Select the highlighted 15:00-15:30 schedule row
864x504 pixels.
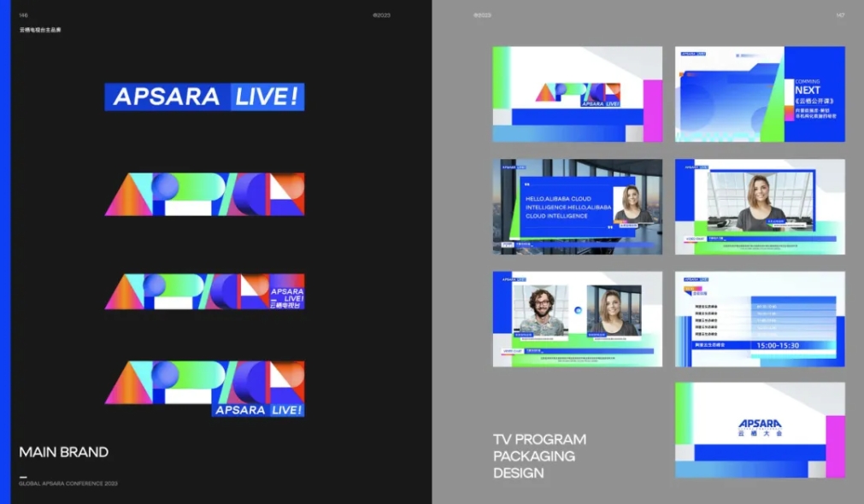(x=778, y=345)
